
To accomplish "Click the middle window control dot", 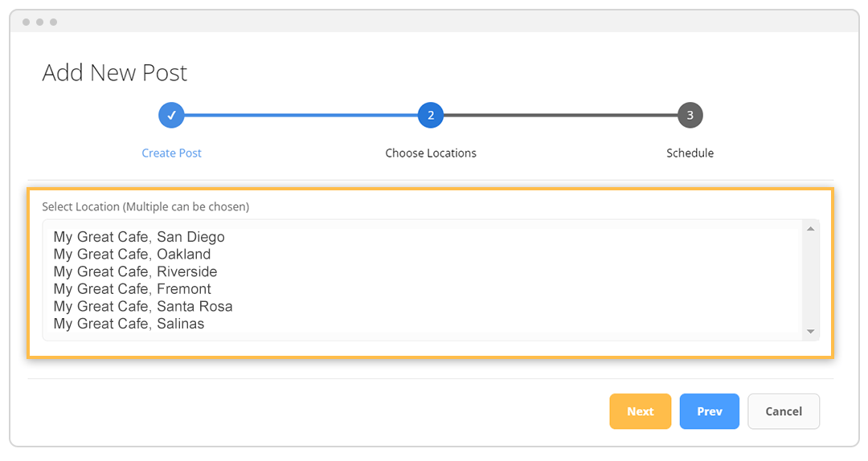I will coord(39,22).
